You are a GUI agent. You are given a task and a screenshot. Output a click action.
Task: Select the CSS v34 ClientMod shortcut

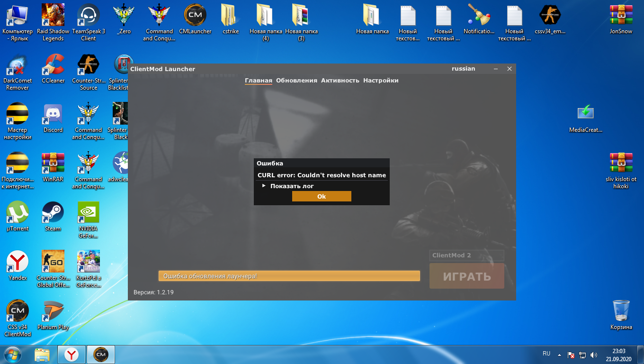[18, 318]
